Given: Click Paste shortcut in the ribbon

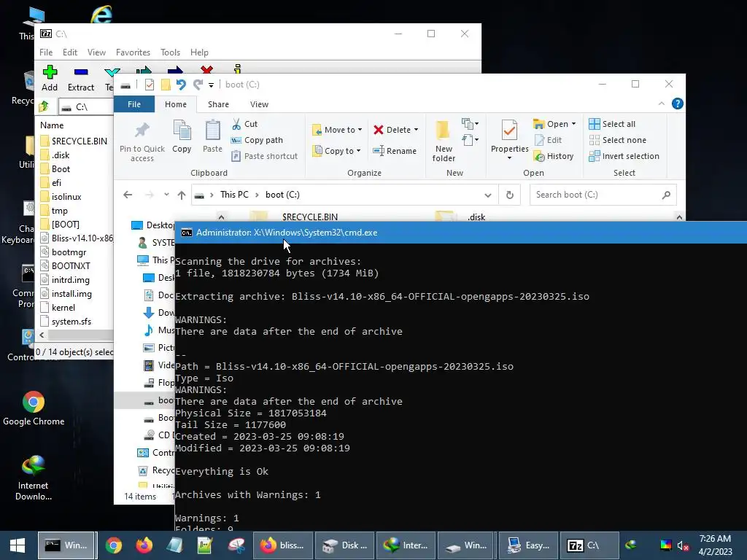Looking at the screenshot, I should click(264, 156).
